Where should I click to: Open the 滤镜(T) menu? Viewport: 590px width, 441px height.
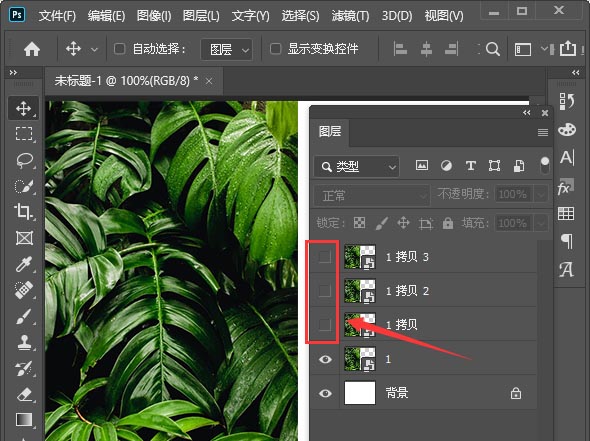(350, 16)
